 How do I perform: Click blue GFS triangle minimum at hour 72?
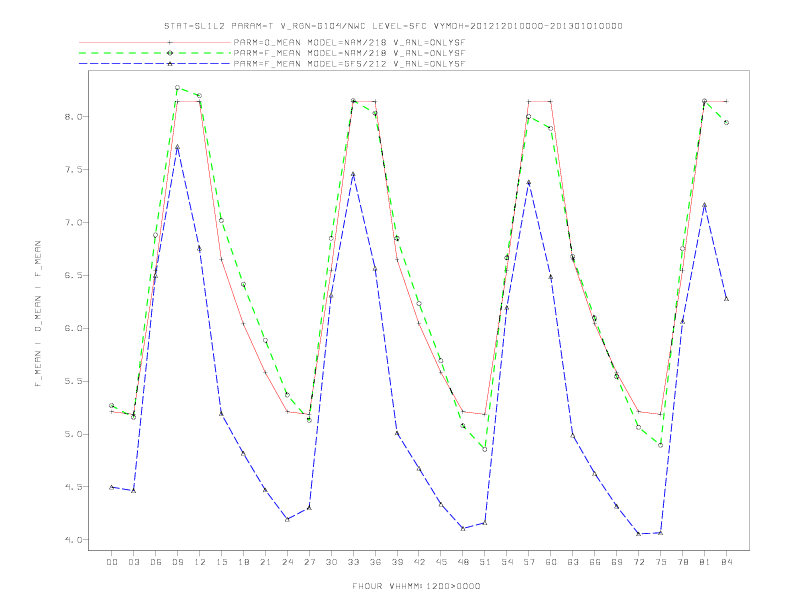(639, 533)
